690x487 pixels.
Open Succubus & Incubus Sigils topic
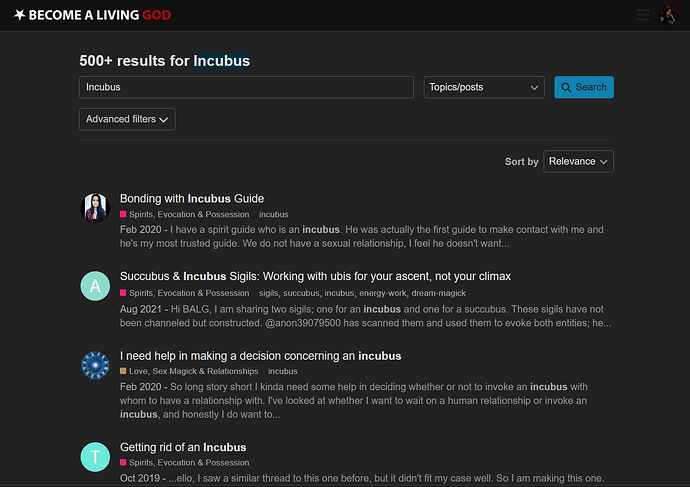click(316, 276)
